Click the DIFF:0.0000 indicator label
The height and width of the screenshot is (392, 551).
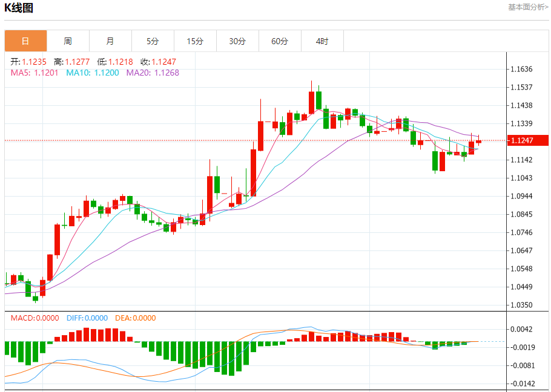(87, 318)
